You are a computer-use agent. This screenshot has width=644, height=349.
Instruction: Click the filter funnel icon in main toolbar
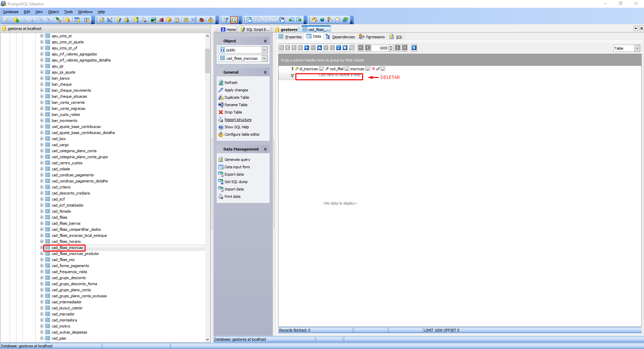pyautogui.click(x=226, y=20)
